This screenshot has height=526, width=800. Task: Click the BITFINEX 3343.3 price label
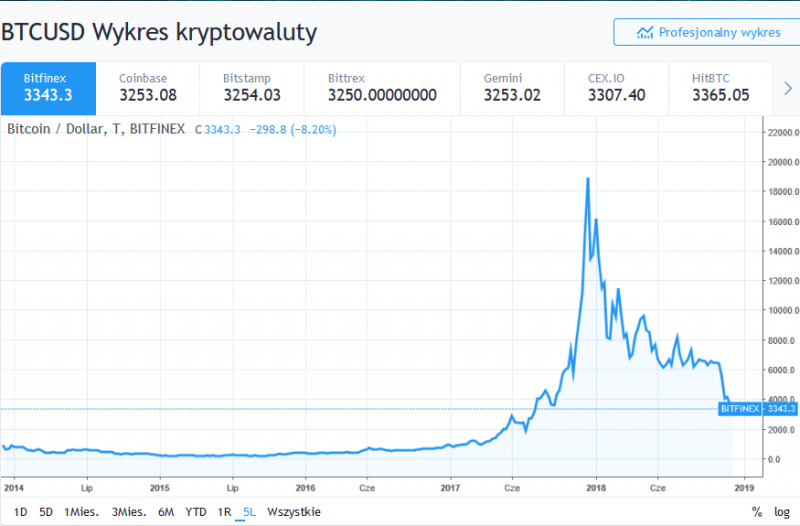(x=757, y=408)
